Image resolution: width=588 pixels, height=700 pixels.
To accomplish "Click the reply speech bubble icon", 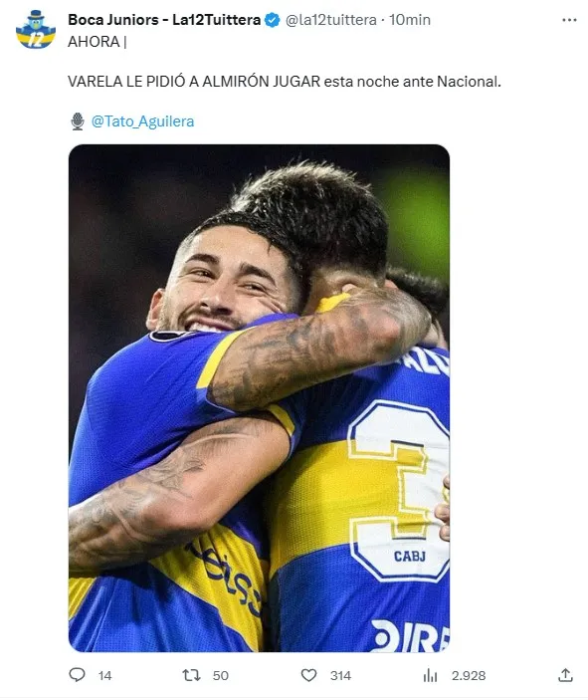I will pyautogui.click(x=77, y=674).
